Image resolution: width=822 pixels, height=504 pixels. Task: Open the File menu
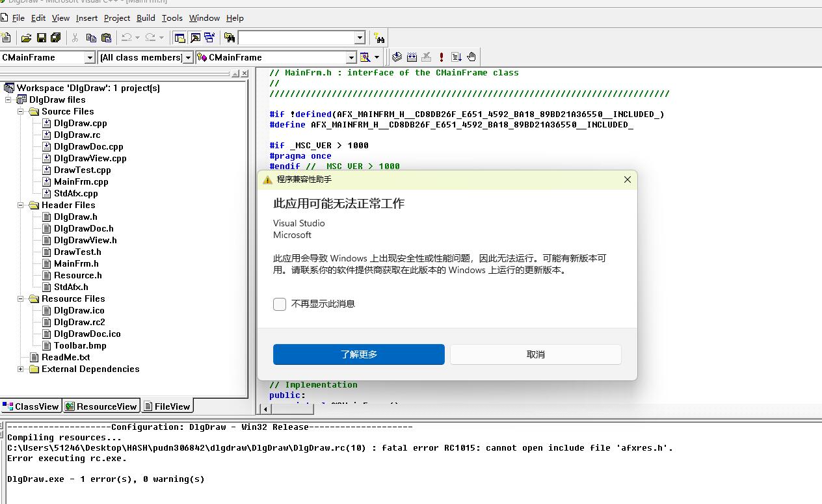click(18, 18)
